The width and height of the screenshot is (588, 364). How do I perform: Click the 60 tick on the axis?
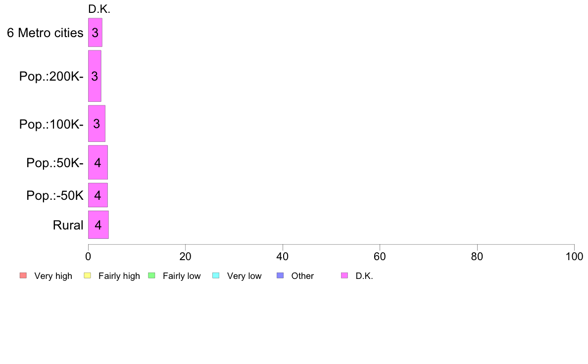(x=380, y=256)
